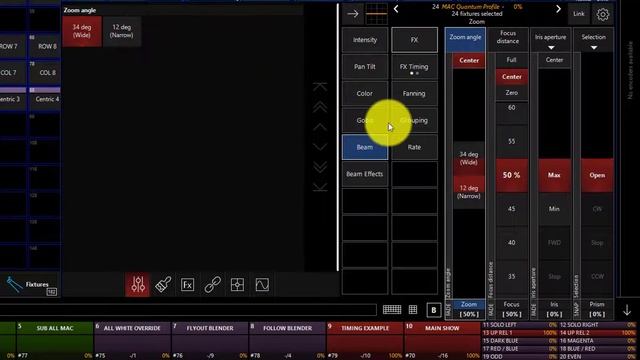Click the small grid icon beside keyboard

click(x=413, y=310)
